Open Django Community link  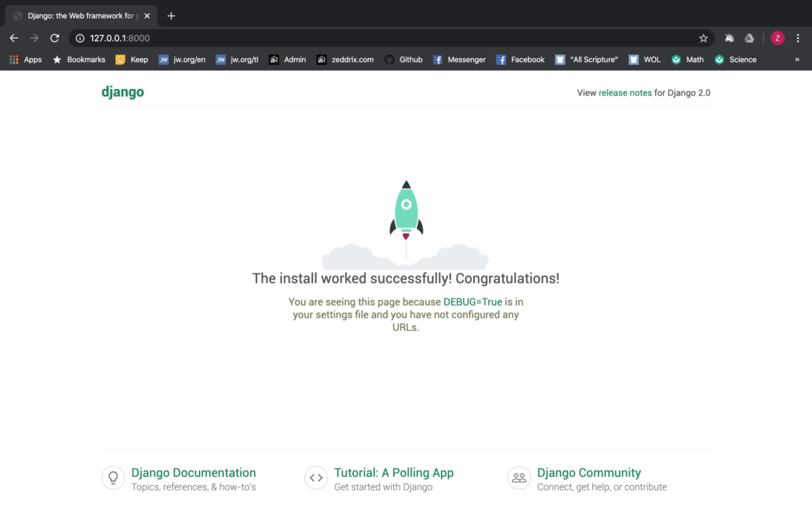[589, 473]
